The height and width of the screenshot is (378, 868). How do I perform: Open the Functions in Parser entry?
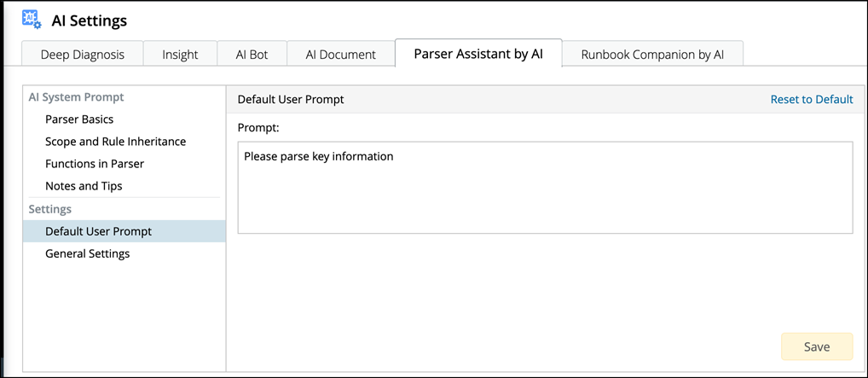click(95, 164)
